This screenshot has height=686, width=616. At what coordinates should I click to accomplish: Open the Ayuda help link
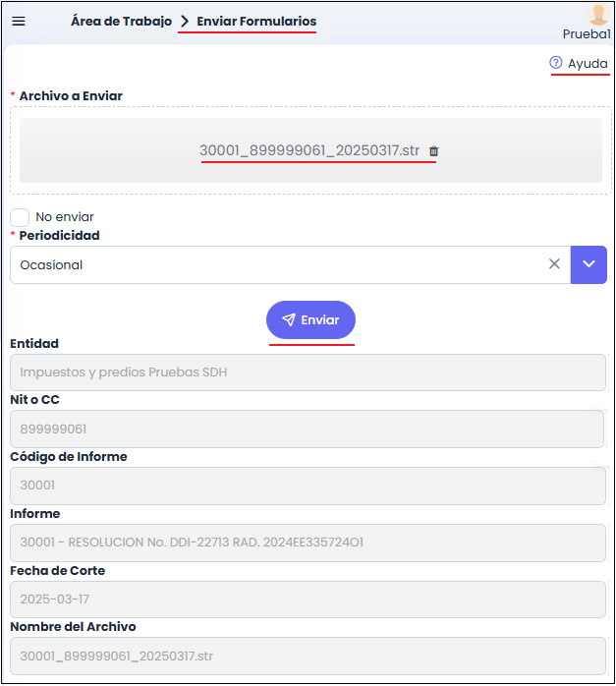coord(588,63)
